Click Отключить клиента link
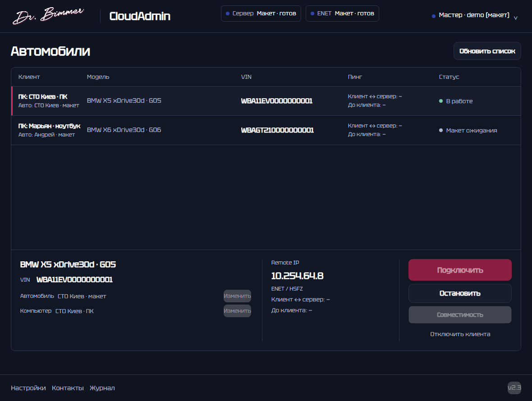Viewport: 532px width, 401px height. point(460,334)
